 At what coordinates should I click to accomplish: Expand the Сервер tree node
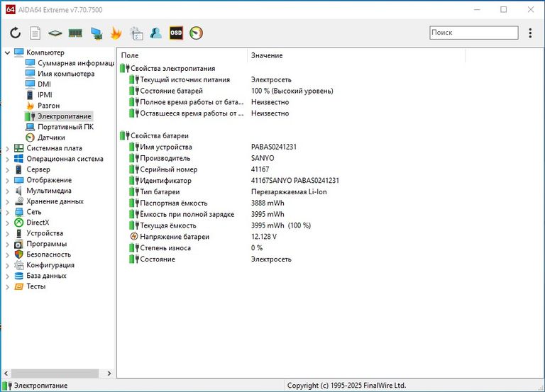(7, 170)
